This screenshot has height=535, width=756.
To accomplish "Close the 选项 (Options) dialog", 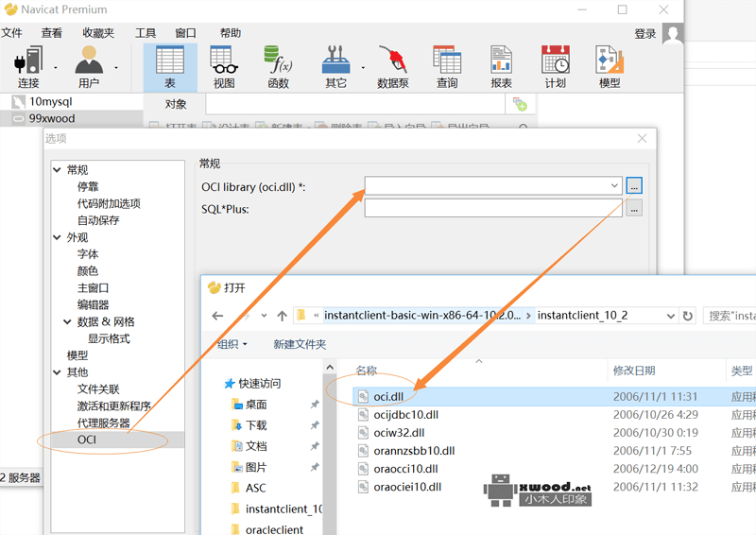I will [642, 139].
